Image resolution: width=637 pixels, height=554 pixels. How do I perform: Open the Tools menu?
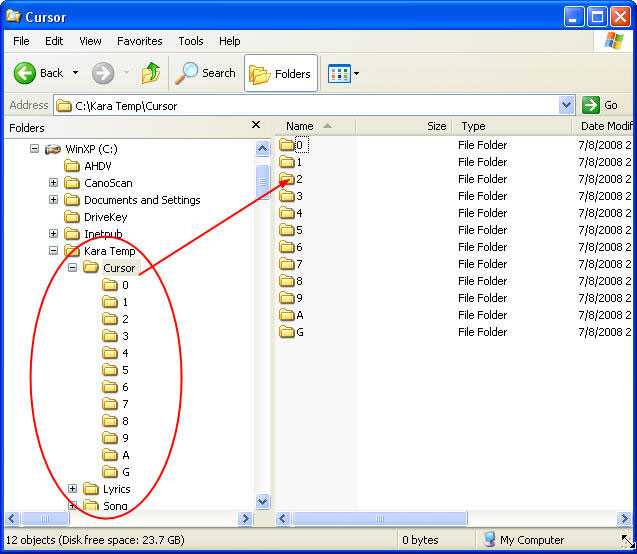point(190,41)
